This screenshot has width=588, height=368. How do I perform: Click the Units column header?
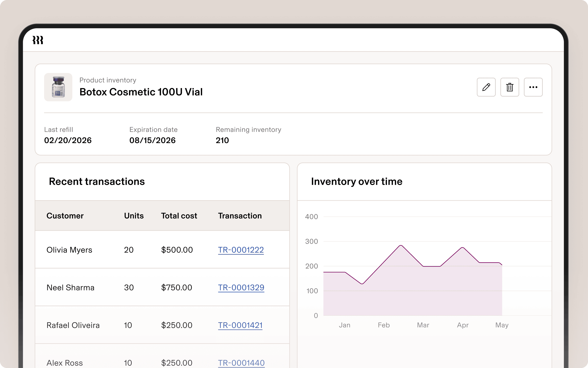click(134, 216)
